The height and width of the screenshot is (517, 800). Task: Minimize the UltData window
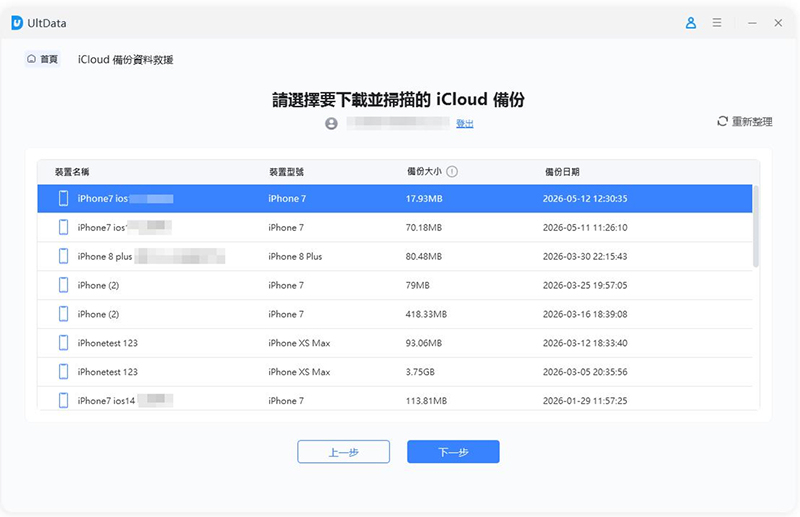click(x=752, y=23)
